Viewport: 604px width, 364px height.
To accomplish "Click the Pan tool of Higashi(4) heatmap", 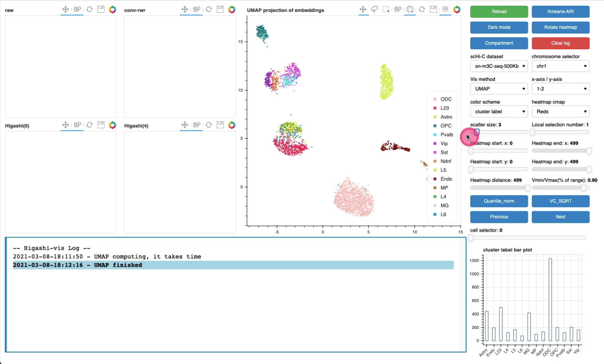I will coord(185,125).
